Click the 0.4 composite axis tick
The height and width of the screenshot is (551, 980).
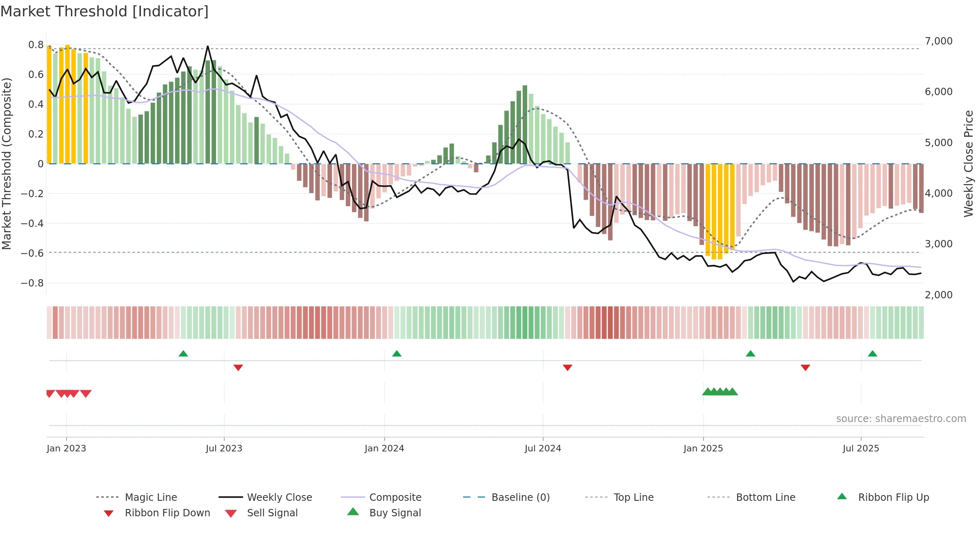pos(36,104)
